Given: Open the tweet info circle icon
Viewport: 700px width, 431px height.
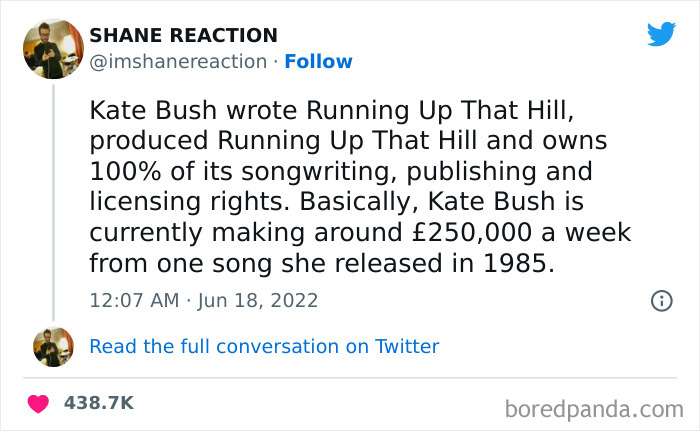Looking at the screenshot, I should click(660, 299).
